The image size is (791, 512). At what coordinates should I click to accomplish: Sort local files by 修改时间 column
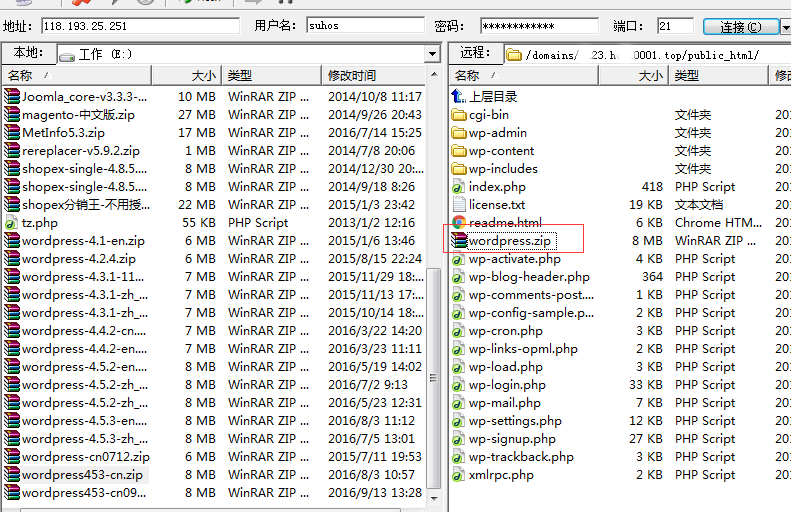(x=374, y=76)
